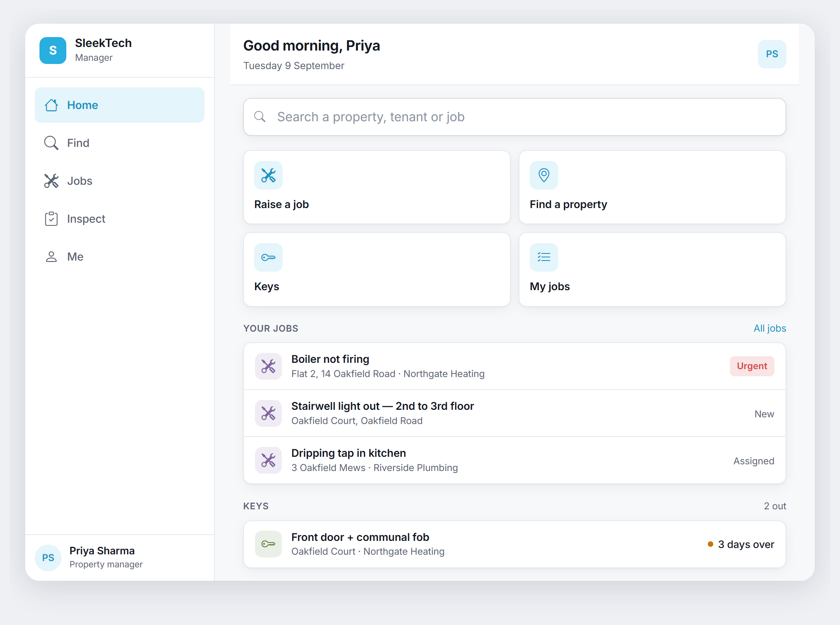
Task: Open the Keys quick action card
Action: click(377, 269)
